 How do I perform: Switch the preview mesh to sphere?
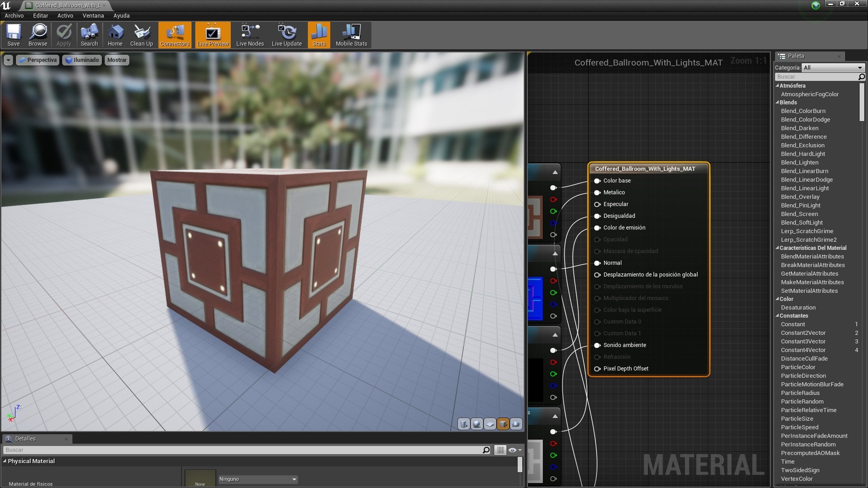(476, 424)
